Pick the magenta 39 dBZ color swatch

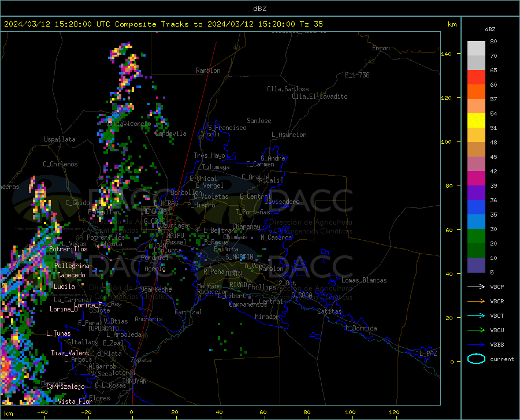click(476, 179)
